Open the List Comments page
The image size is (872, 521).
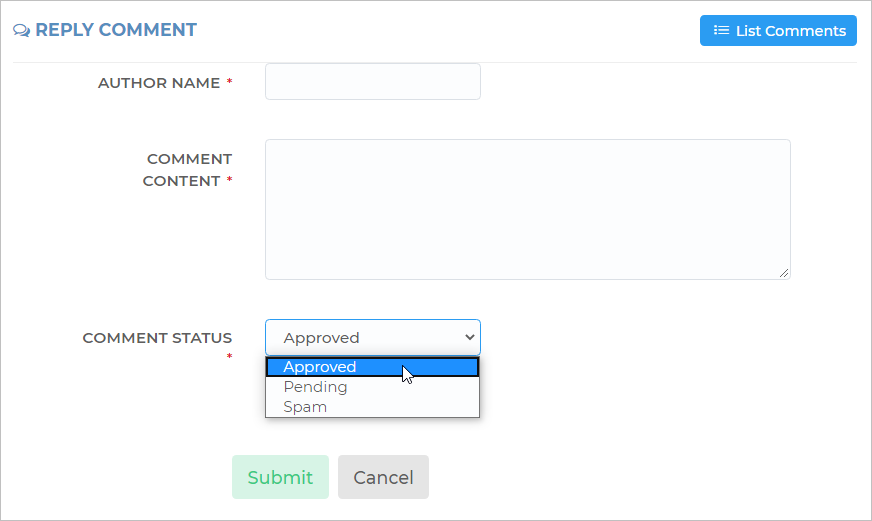778,31
